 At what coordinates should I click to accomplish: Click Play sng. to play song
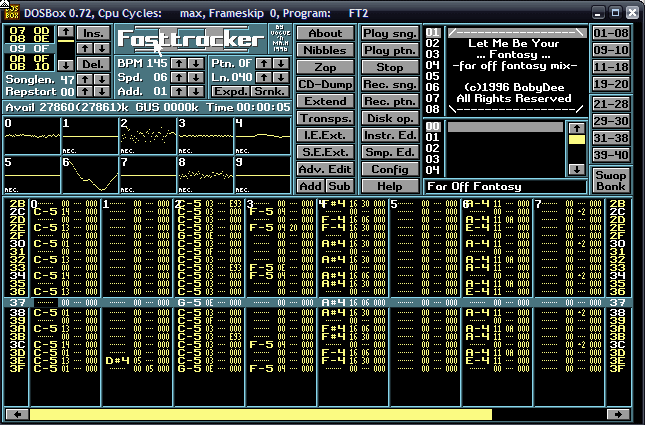click(390, 33)
